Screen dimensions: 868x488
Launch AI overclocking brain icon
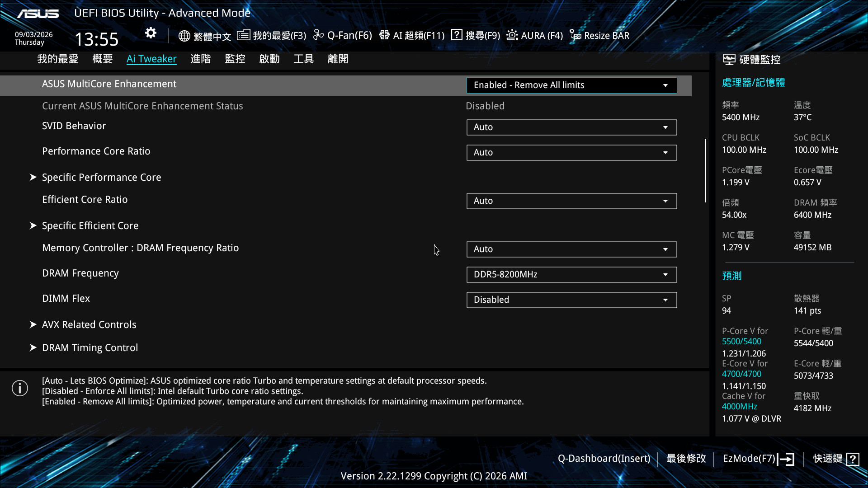click(384, 35)
